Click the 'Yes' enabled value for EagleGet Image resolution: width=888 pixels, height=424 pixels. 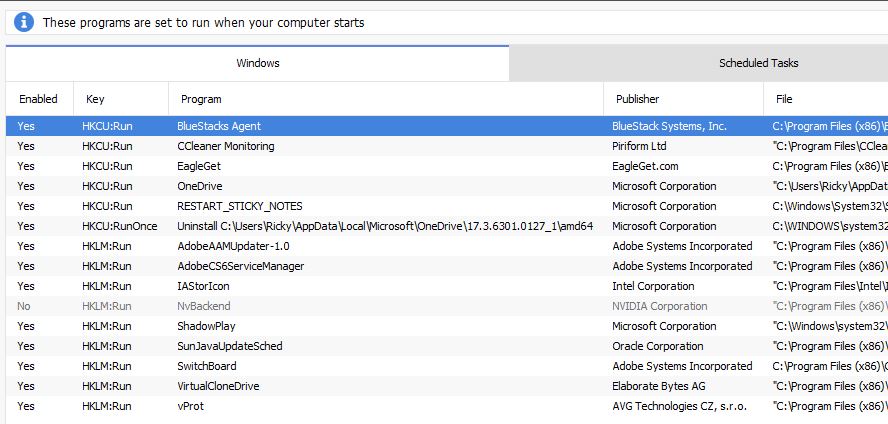[x=25, y=166]
